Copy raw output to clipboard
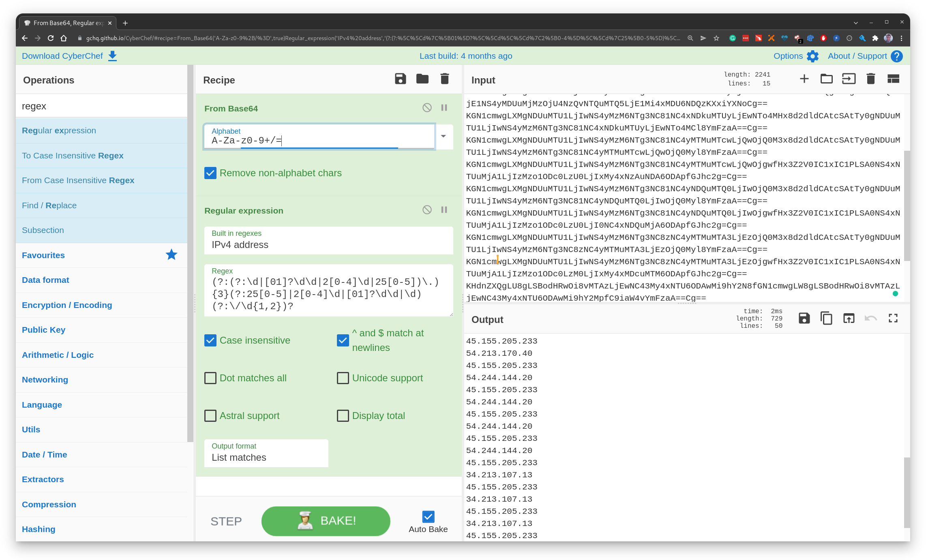 point(826,318)
